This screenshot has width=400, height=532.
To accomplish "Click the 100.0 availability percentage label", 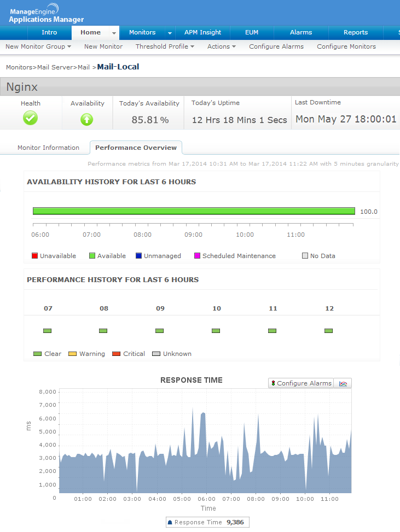I will click(369, 212).
